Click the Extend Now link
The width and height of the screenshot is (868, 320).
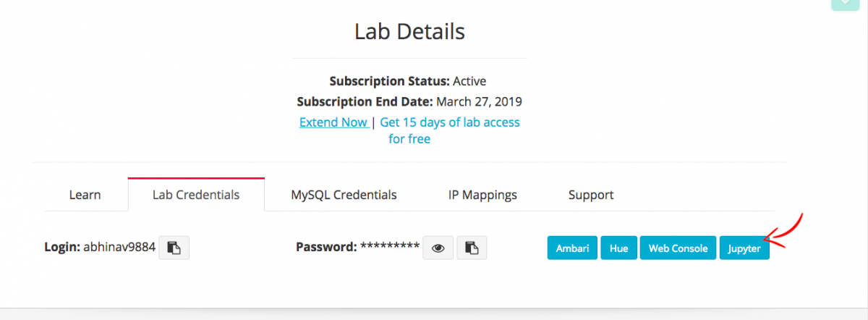(x=333, y=122)
